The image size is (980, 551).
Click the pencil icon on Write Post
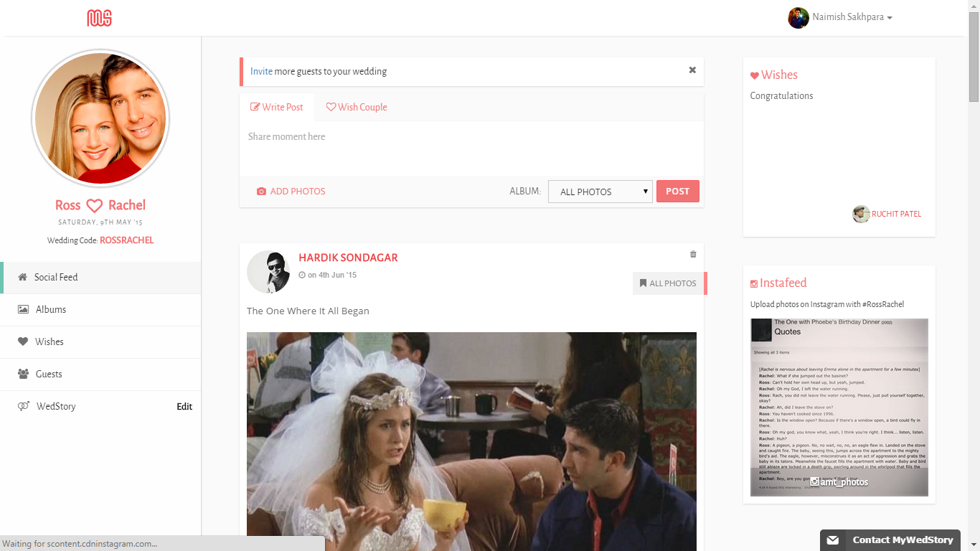(x=255, y=108)
